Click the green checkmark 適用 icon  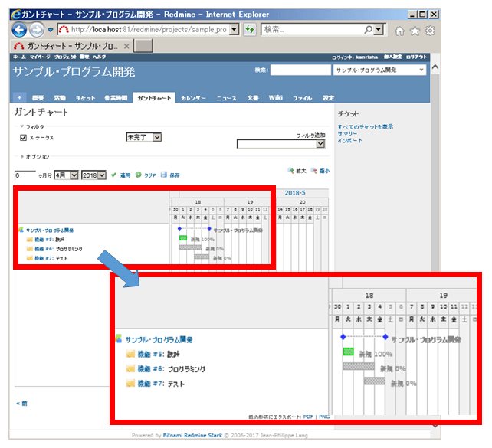113,175
